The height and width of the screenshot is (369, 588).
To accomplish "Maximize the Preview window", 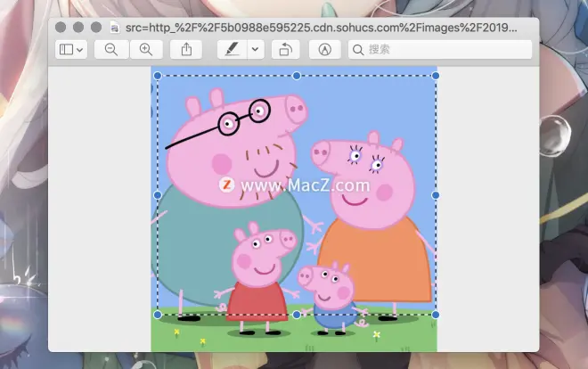I will 96,27.
